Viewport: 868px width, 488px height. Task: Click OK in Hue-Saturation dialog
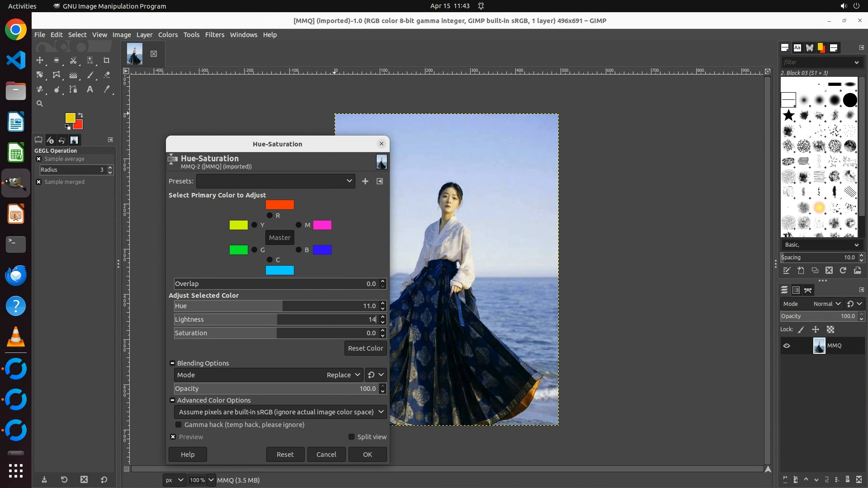[x=367, y=455]
